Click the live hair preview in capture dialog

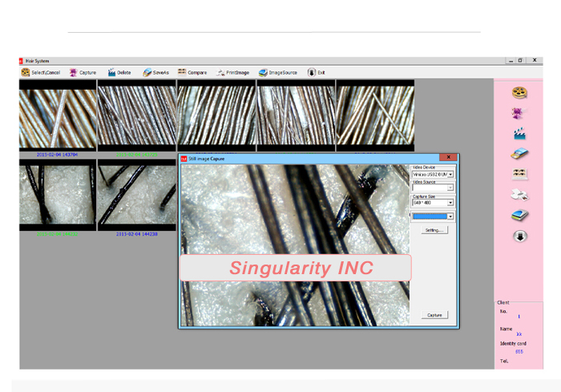(295, 245)
